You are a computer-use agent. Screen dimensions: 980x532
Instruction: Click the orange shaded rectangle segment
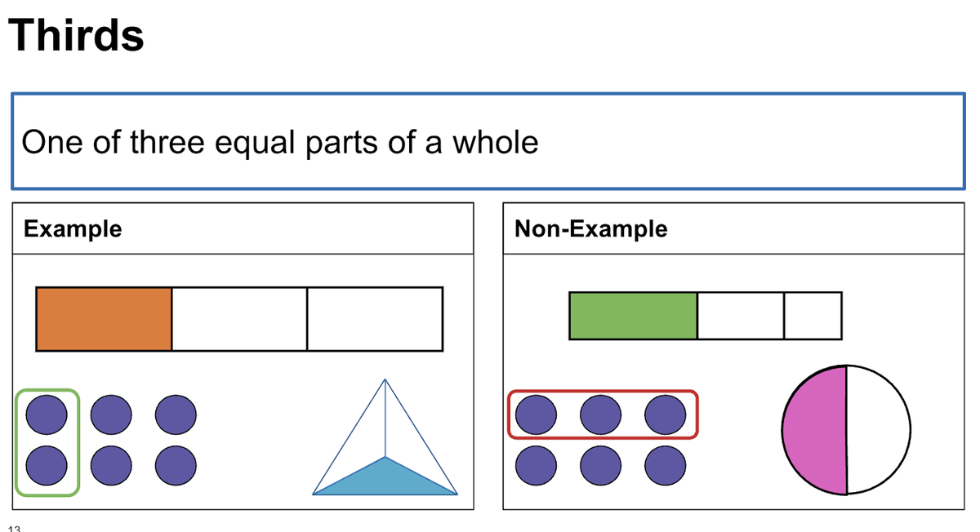104,319
